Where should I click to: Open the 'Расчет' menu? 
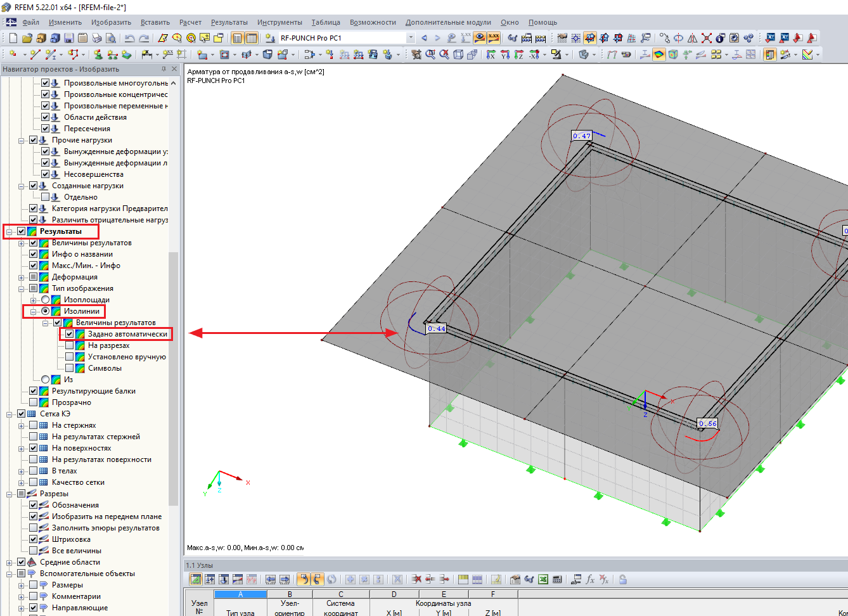coord(190,22)
